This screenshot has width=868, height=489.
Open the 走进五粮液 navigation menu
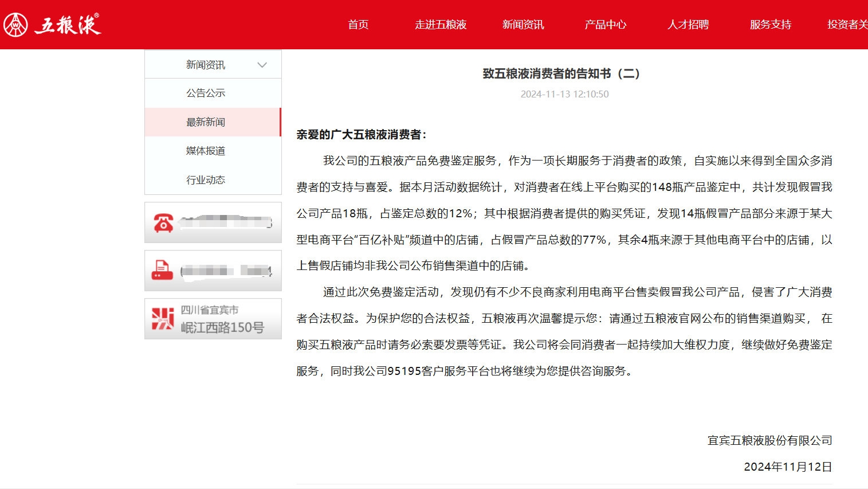tap(441, 25)
